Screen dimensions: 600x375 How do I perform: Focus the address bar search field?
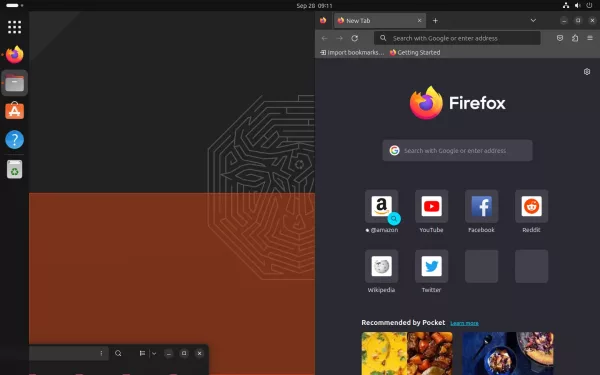[x=457, y=38]
